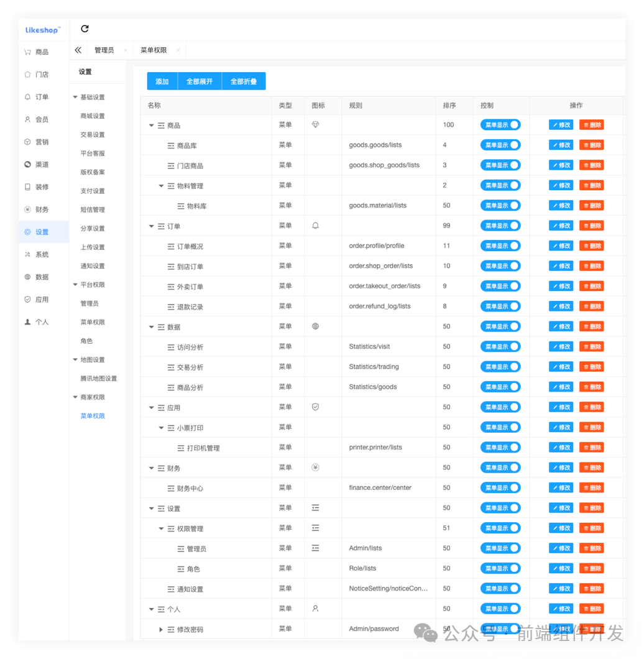Collapse the 基础设置 settings section
The width and height of the screenshot is (644, 659).
(x=76, y=96)
